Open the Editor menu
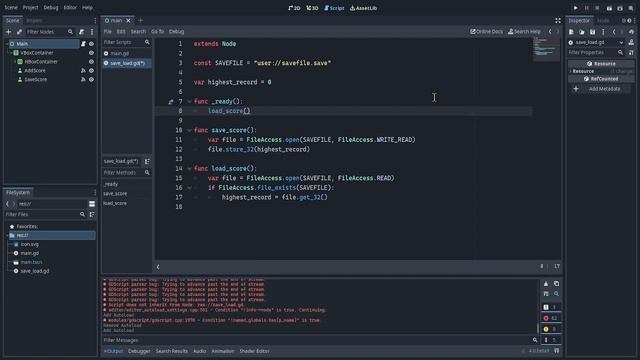The image size is (640, 360). click(70, 8)
